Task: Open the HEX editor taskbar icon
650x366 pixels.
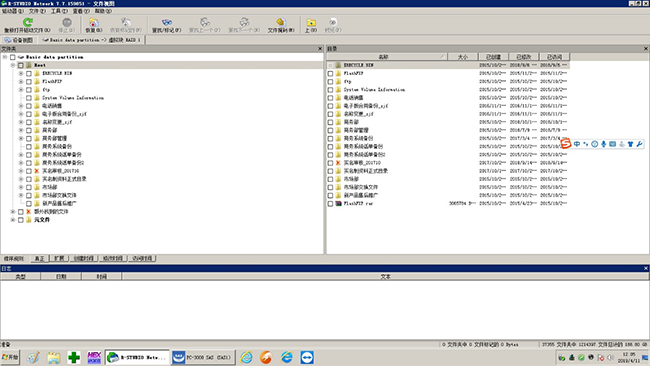Action: pyautogui.click(x=94, y=357)
